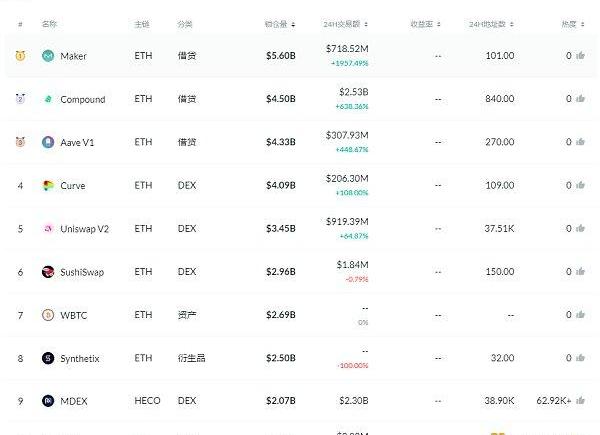Screen dimensions: 600x435
Task: Click the Aave V1 logo icon
Action: click(48, 142)
